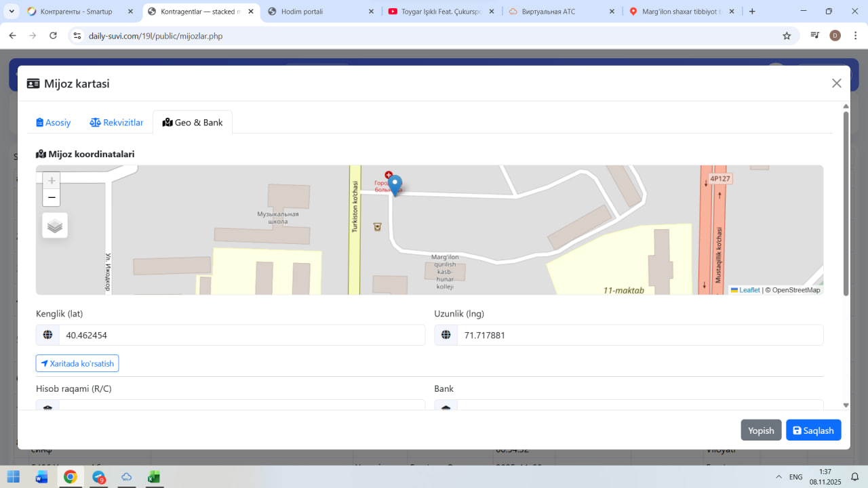Image resolution: width=868 pixels, height=488 pixels.
Task: Click the blue location marker pin
Action: click(395, 184)
